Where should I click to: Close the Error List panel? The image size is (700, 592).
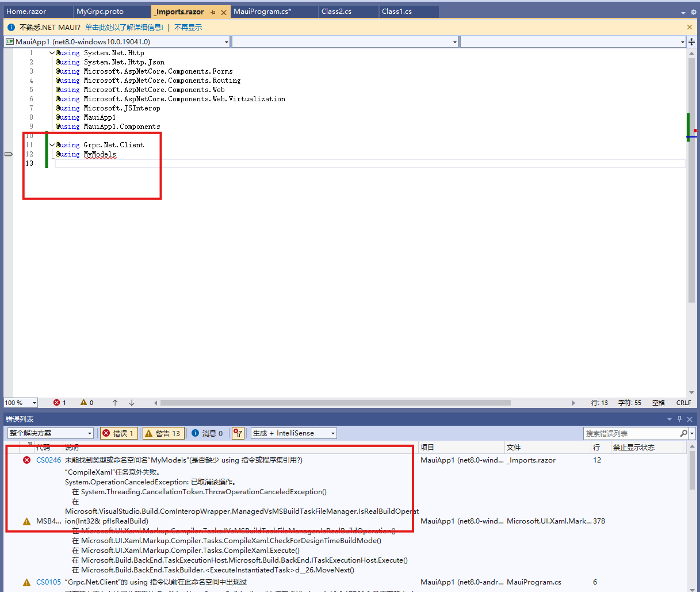[690, 419]
